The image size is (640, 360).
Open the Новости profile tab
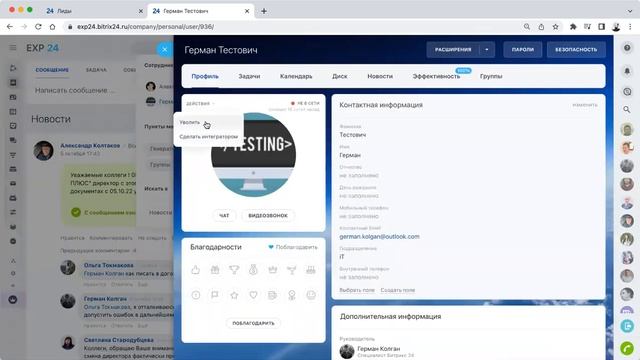[380, 76]
